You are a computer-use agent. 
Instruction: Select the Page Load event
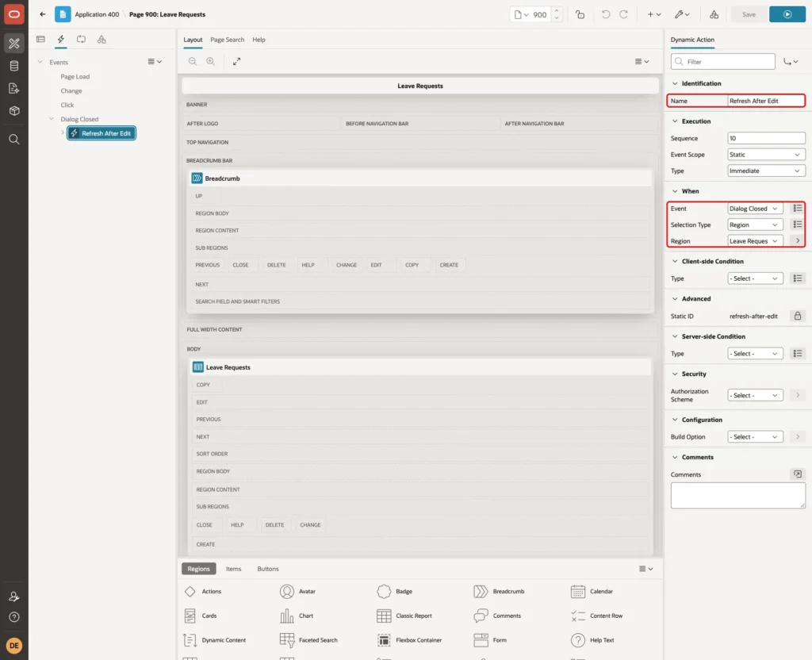[x=75, y=76]
